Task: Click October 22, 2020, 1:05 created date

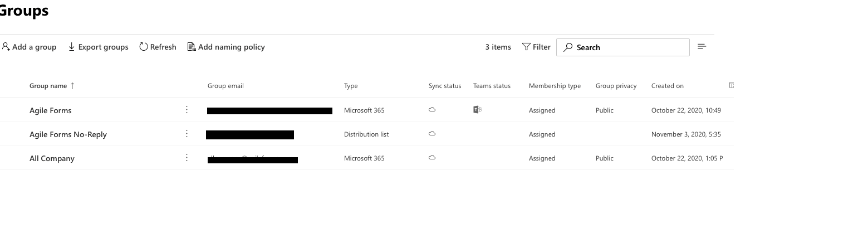Action: click(x=687, y=158)
